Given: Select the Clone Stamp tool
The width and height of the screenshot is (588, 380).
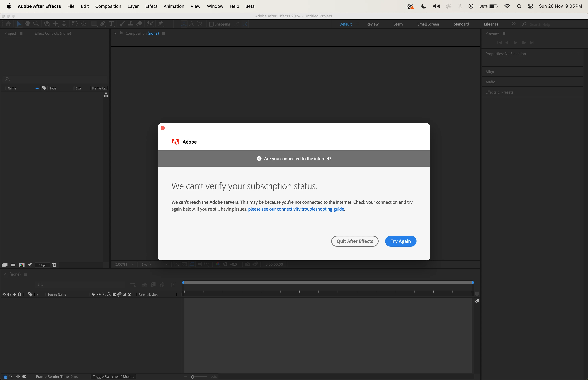Looking at the screenshot, I should pos(130,24).
